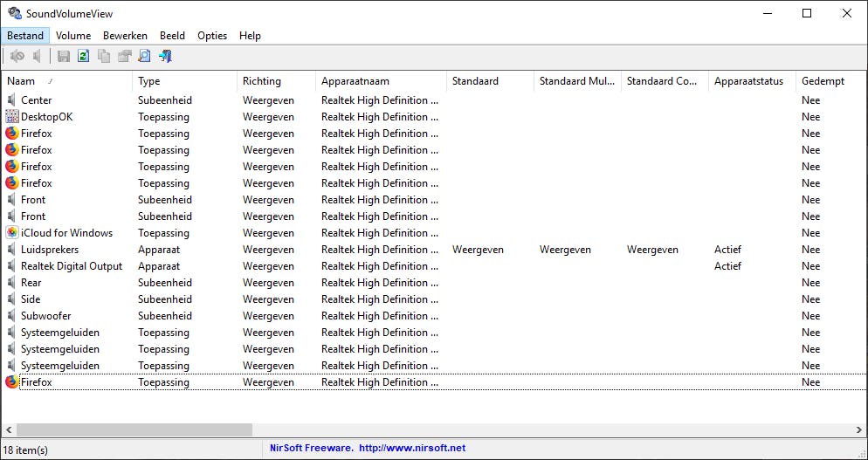The height and width of the screenshot is (460, 868).
Task: Click Weergeven in Standaard Mul... column
Action: [565, 250]
